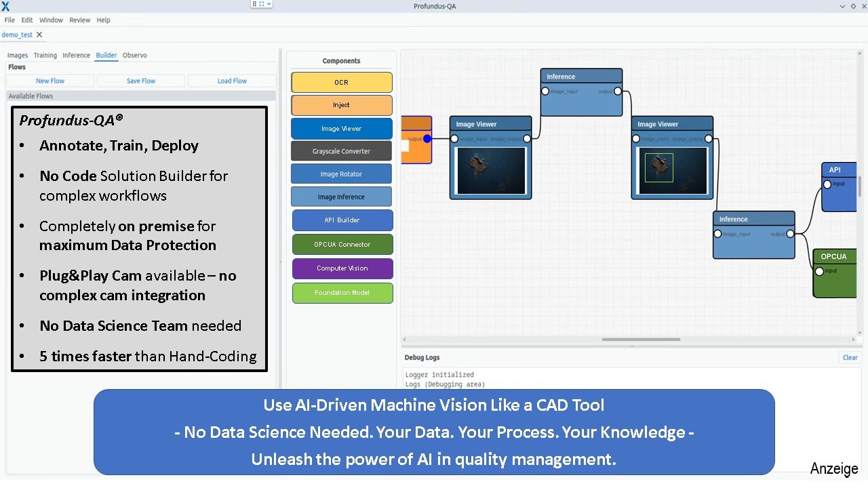The height and width of the screenshot is (488, 868).
Task: Close the demo_test tab
Action: [x=39, y=35]
